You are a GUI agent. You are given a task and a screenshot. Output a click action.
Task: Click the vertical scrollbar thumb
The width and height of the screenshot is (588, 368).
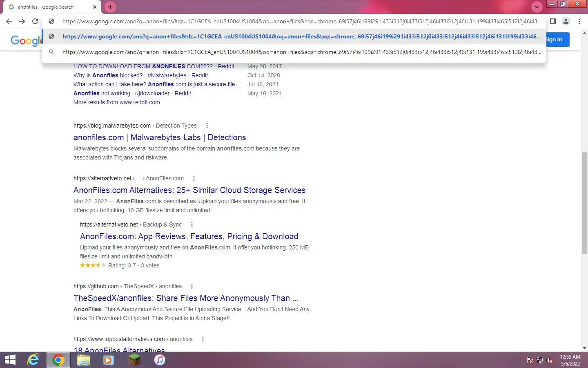tap(584, 203)
